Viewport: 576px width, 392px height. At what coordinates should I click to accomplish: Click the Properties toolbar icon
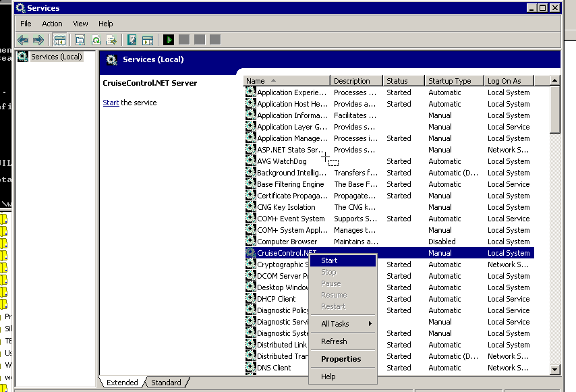pyautogui.click(x=80, y=40)
